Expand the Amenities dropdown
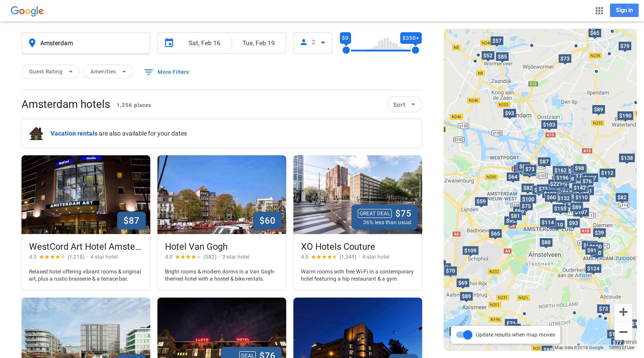Screen dimensions: 644x358 (108, 72)
